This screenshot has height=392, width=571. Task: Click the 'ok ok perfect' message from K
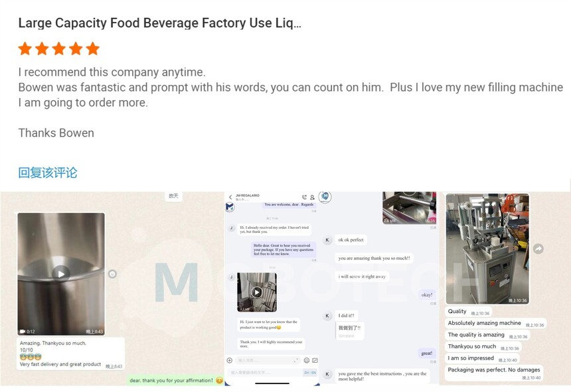click(351, 240)
